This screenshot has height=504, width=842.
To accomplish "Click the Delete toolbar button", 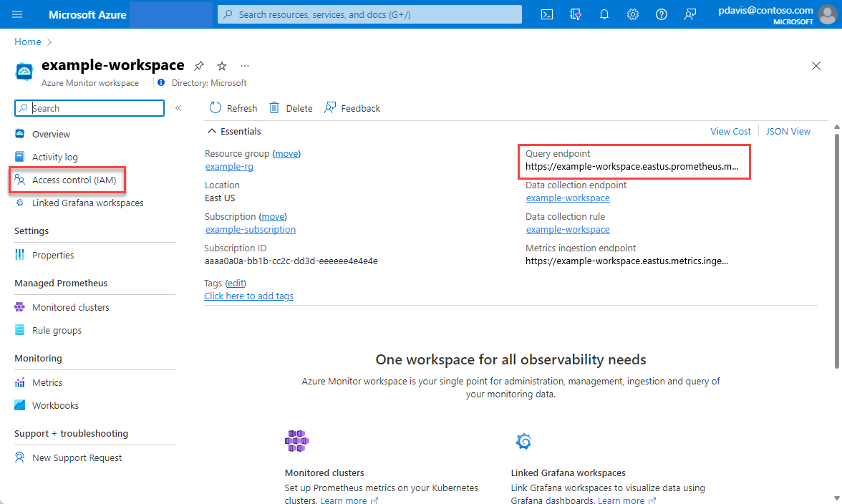I will point(291,108).
